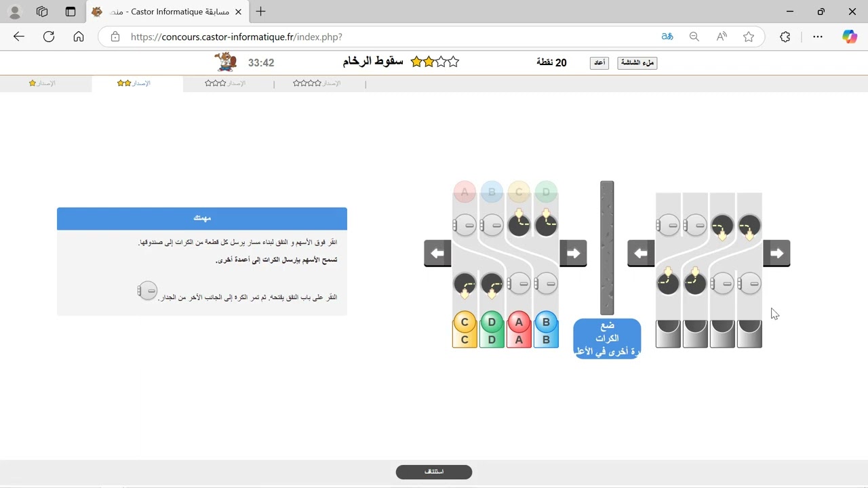Click the faded blue ball B at top
Image resolution: width=868 pixels, height=488 pixels.
coord(492,192)
